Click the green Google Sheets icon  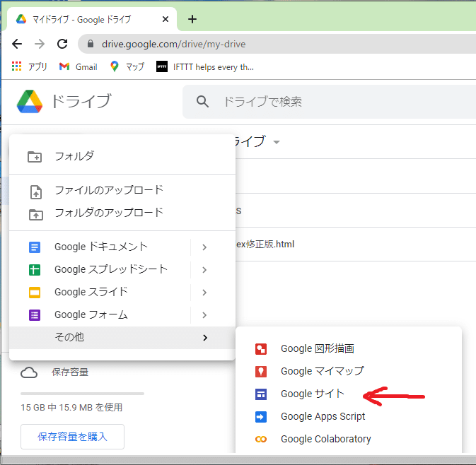(x=35, y=270)
